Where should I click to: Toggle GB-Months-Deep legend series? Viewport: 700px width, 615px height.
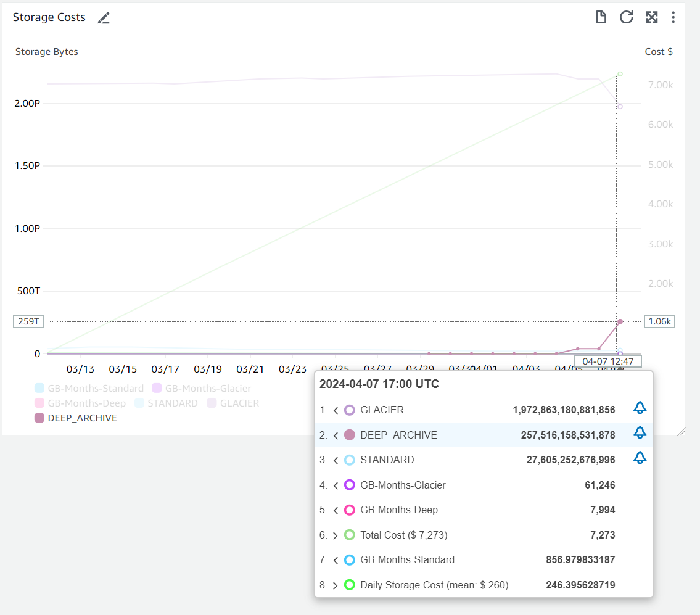click(x=80, y=403)
